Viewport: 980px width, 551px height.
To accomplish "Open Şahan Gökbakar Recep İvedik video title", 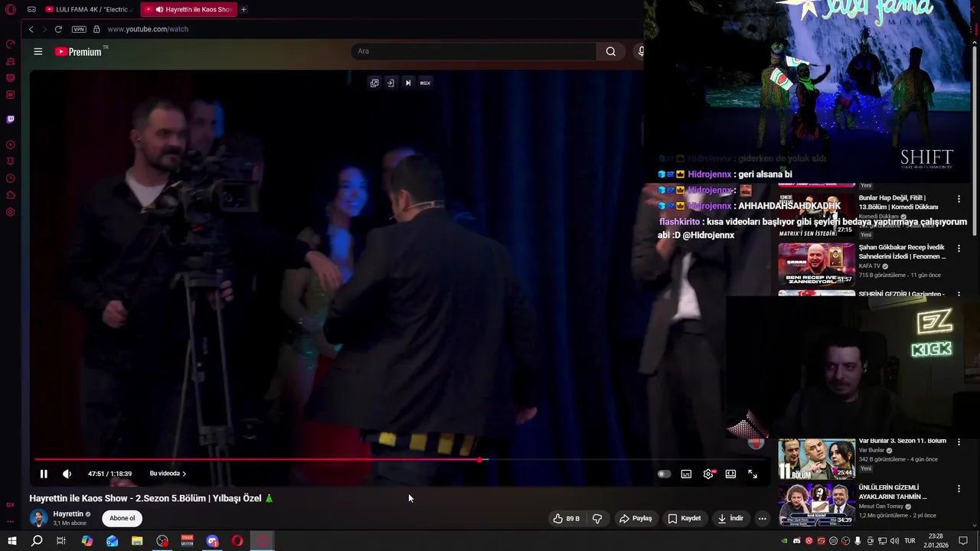I will (x=902, y=252).
